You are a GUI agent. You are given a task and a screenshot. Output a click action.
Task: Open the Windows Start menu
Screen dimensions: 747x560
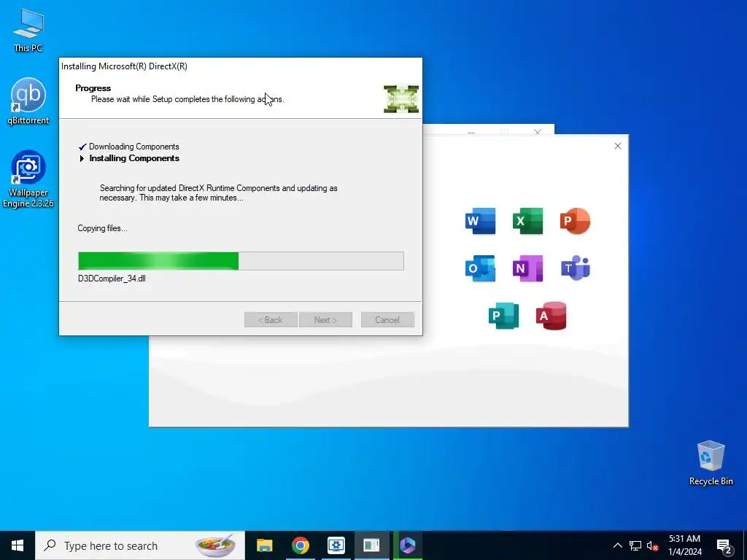(18, 545)
